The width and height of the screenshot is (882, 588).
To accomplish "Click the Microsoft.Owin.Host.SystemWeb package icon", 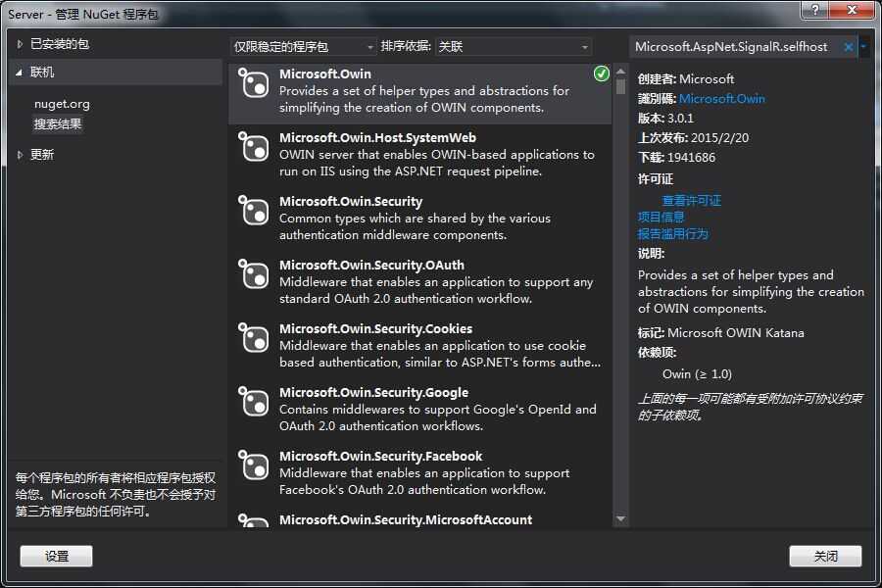I will tap(254, 147).
